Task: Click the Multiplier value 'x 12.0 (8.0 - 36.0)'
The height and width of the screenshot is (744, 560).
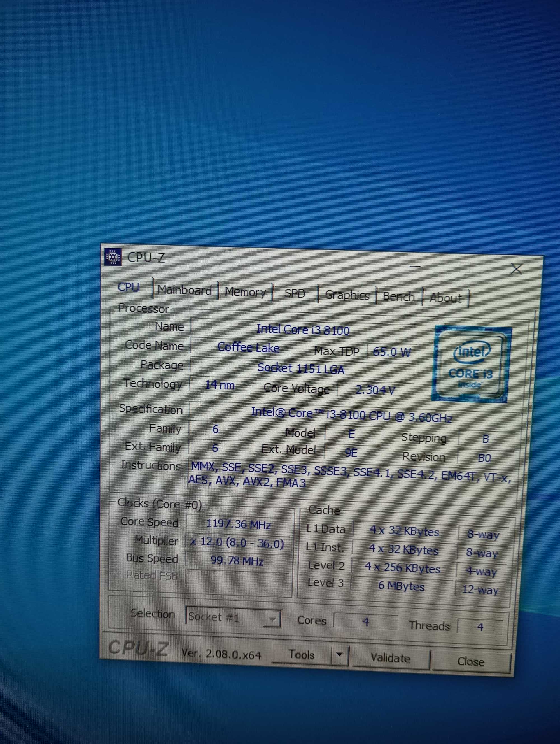Action: [x=237, y=543]
